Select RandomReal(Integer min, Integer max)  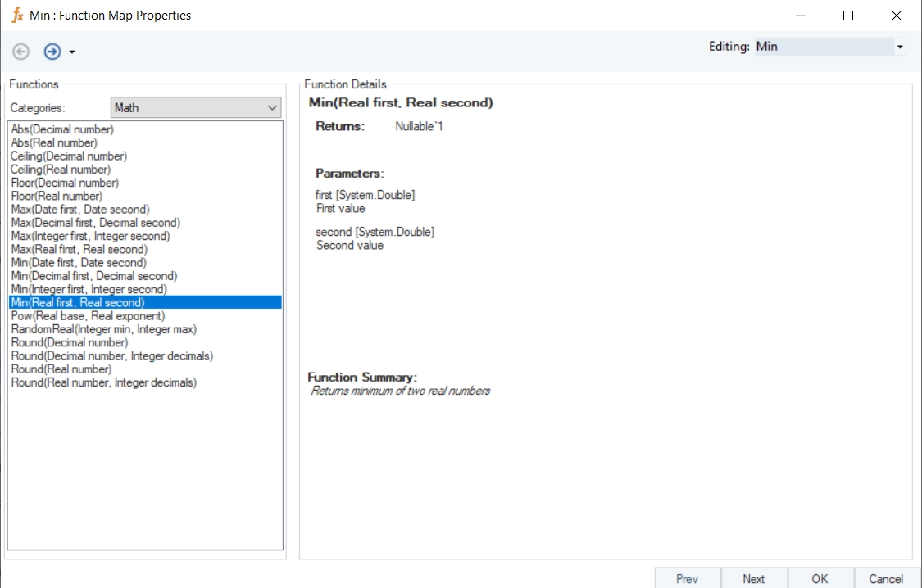(x=103, y=329)
